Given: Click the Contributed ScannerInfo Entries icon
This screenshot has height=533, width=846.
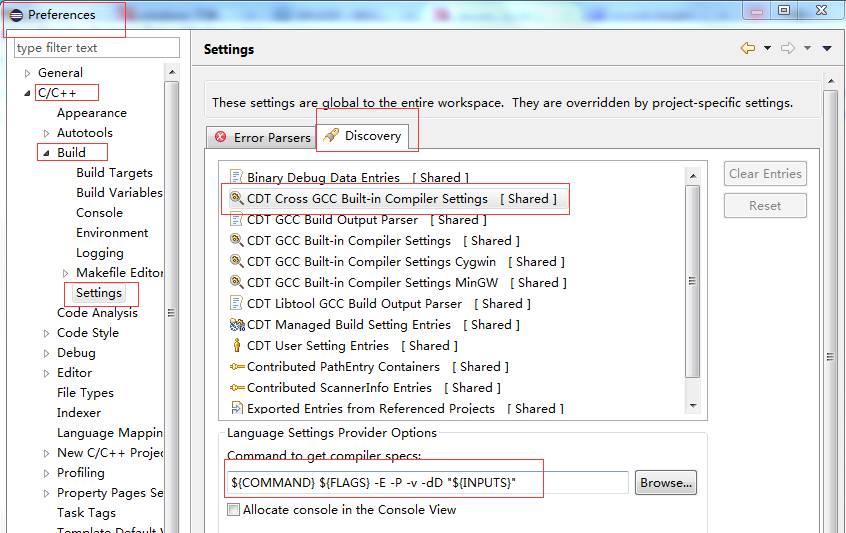Looking at the screenshot, I should point(237,387).
